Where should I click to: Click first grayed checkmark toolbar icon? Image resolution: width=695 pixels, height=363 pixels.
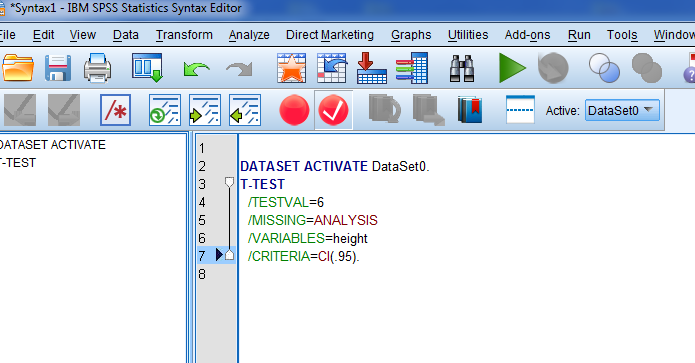[x=20, y=109]
